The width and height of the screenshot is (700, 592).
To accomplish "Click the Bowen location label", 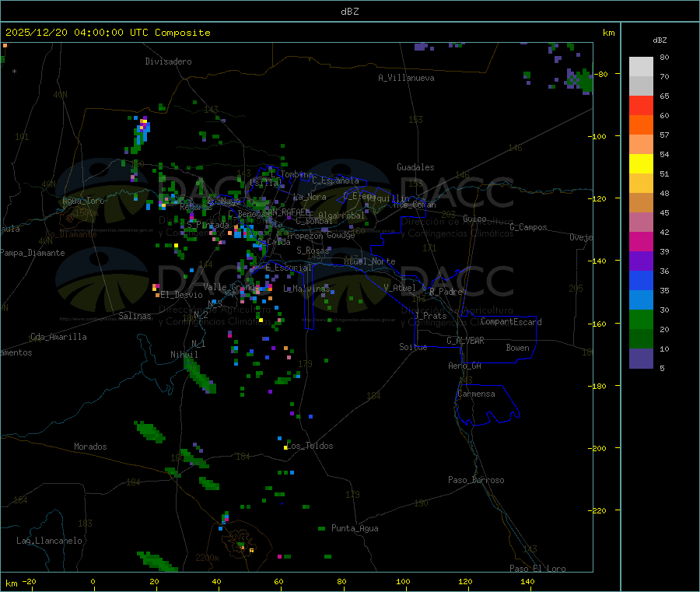I will click(x=518, y=348).
